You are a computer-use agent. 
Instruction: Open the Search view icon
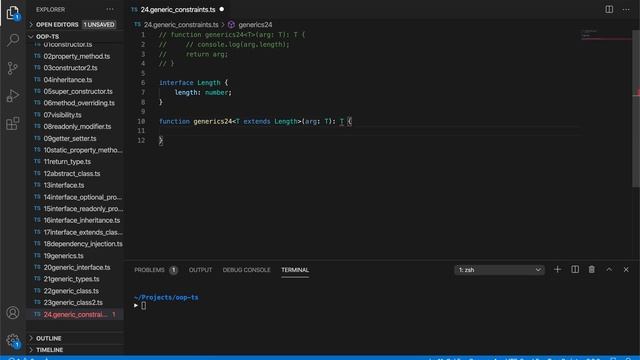tap(13, 40)
